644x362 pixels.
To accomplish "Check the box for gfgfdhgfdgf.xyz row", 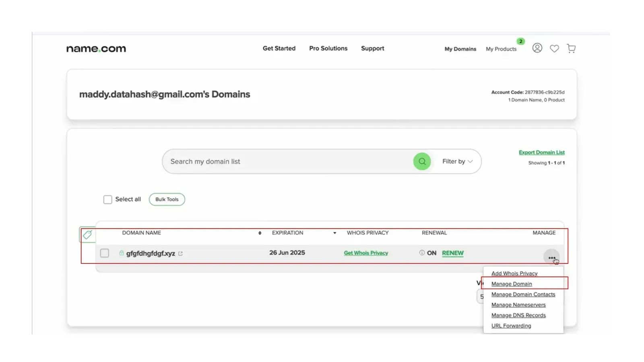I will tap(104, 253).
